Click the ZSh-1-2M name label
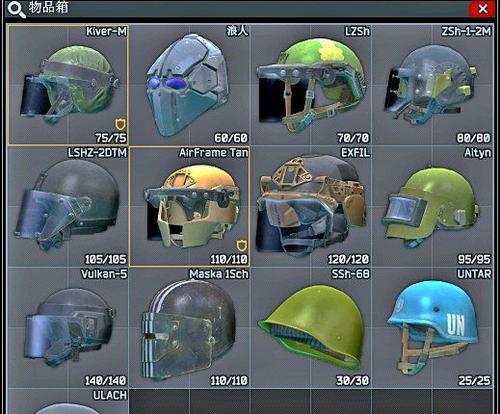 466,31
